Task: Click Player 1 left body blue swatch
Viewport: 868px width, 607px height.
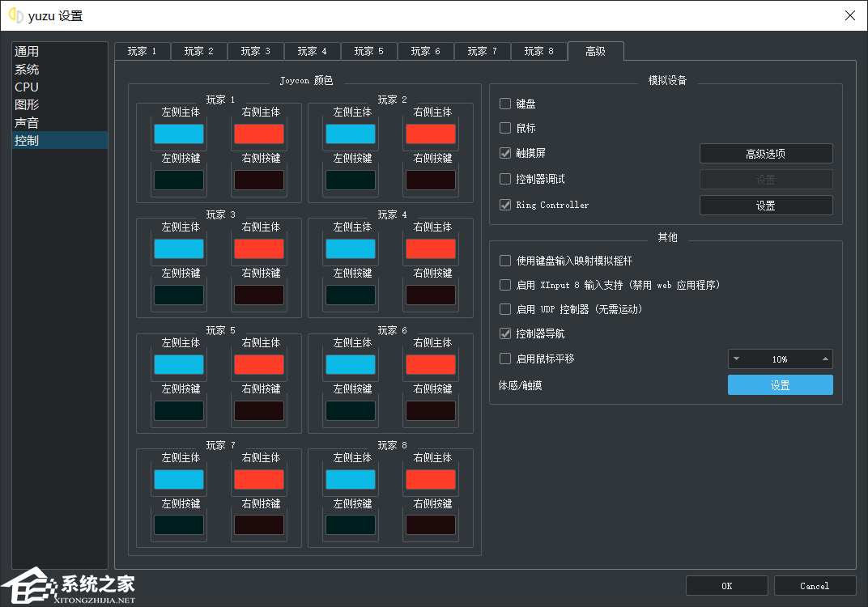Action: (x=179, y=134)
